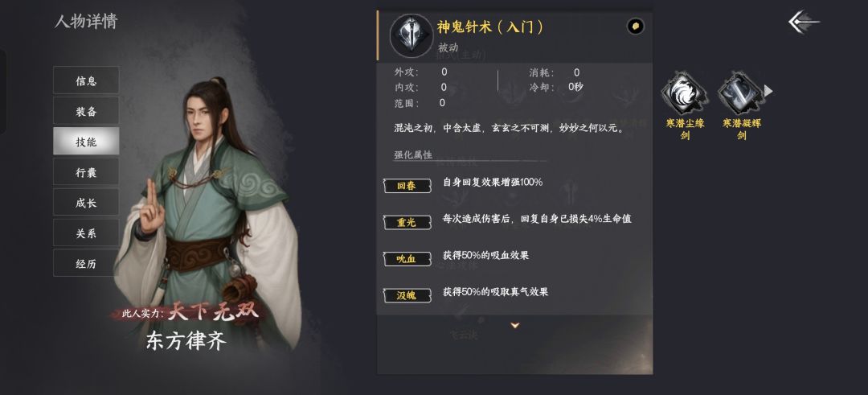This screenshot has width=868, height=395.
Task: Switch to the 行囊 tab
Action: click(86, 171)
